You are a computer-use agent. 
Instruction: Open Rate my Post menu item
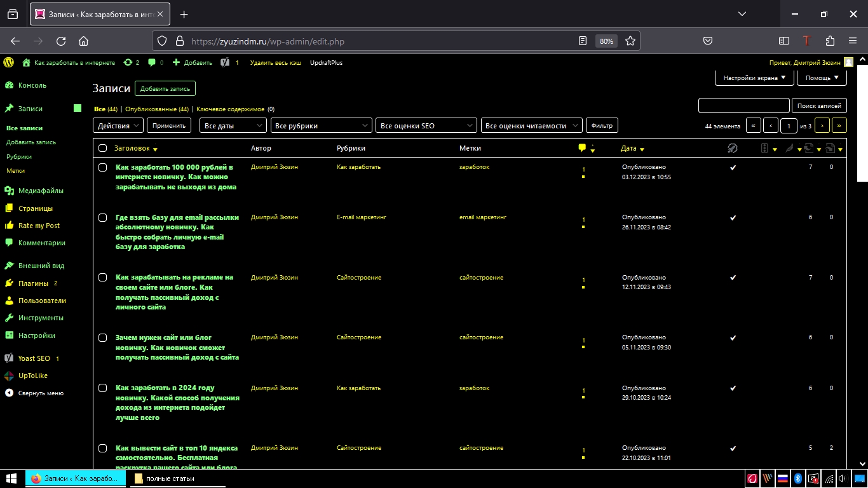[x=39, y=226]
